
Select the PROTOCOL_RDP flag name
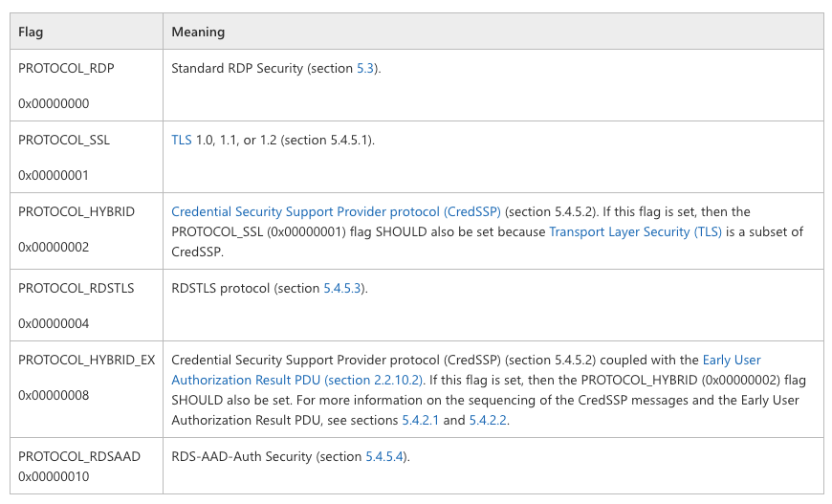click(66, 69)
